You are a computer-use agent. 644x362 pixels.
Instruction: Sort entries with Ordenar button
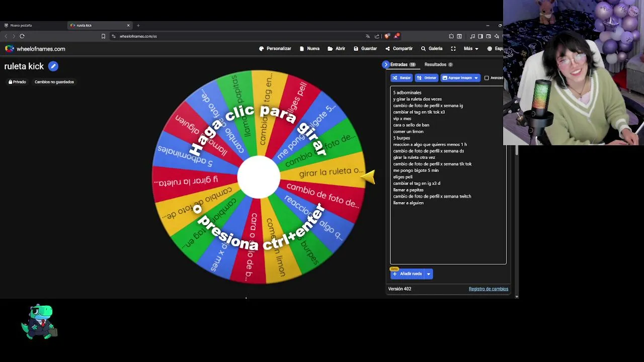tap(427, 78)
